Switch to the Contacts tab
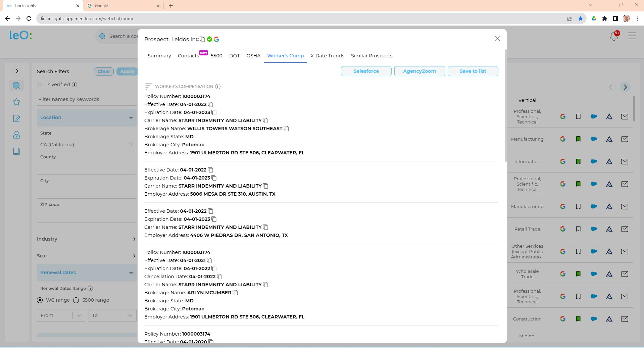644x348 pixels. click(189, 56)
